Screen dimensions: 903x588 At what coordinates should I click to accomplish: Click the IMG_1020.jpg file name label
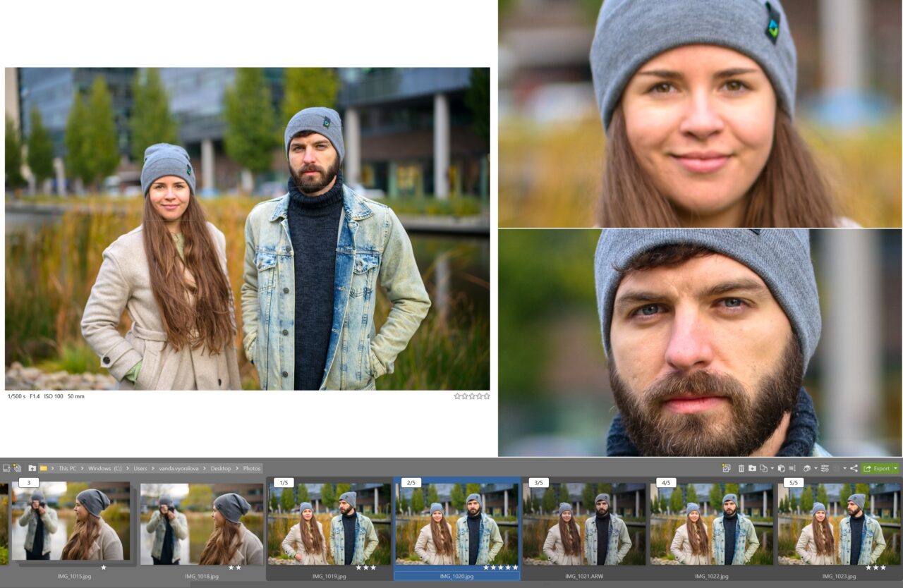click(x=457, y=576)
